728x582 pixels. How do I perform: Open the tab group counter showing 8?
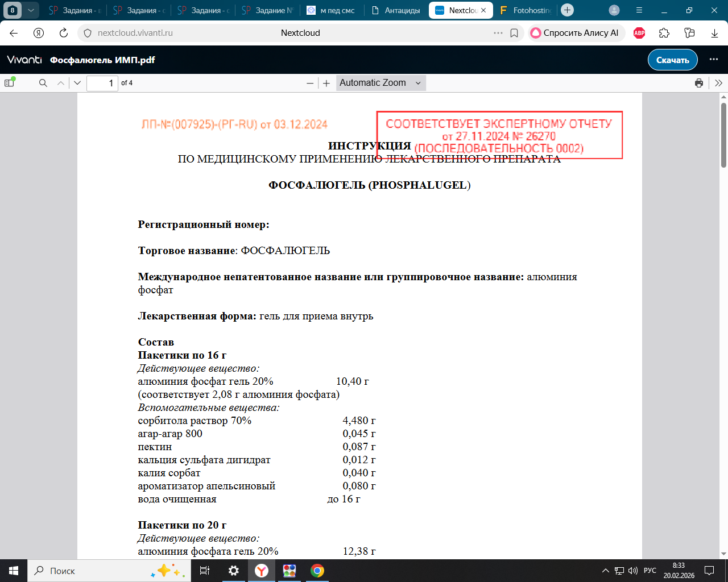pyautogui.click(x=13, y=10)
